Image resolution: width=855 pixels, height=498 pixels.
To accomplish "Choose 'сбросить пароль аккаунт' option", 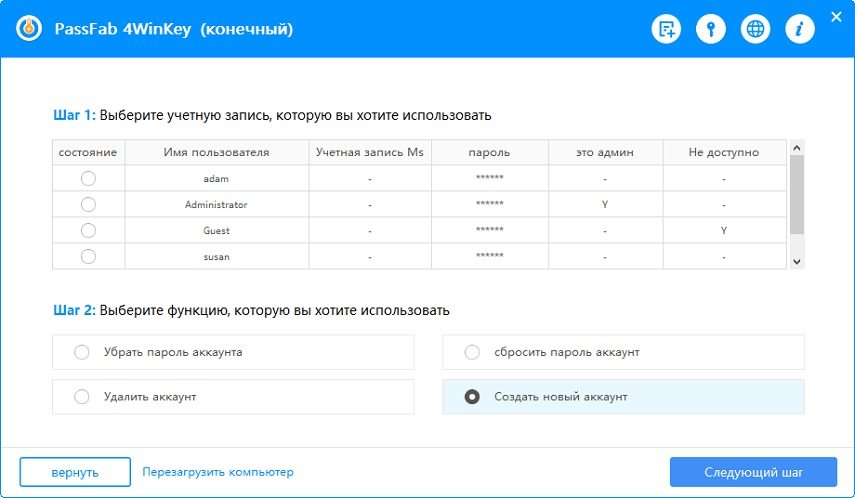I will (x=623, y=352).
